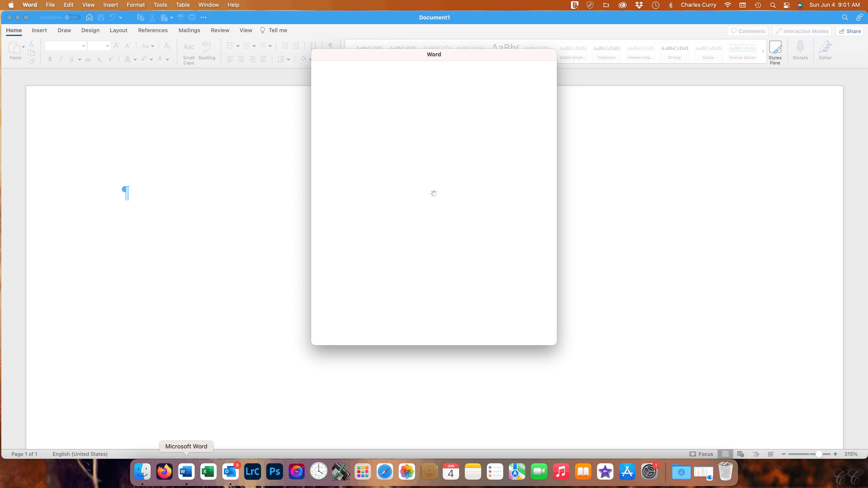Click Clear formatting icon
Viewport: 868px width, 488px height.
pos(167,46)
